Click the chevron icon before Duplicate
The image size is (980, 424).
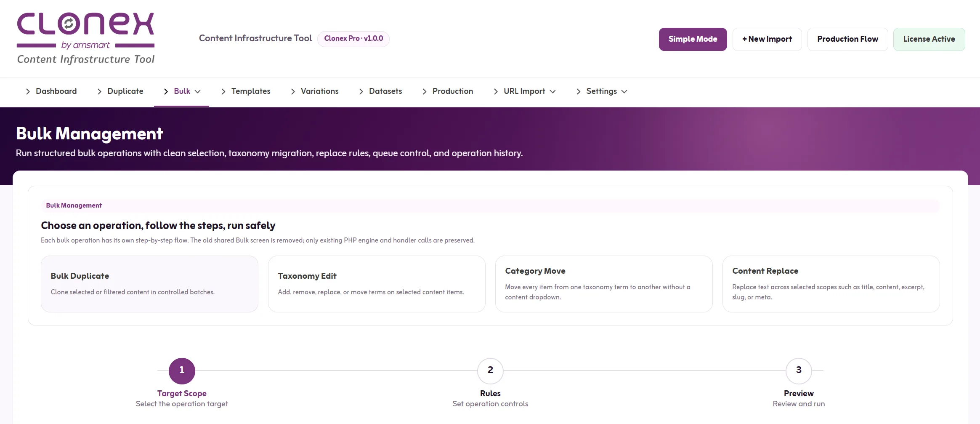tap(99, 91)
